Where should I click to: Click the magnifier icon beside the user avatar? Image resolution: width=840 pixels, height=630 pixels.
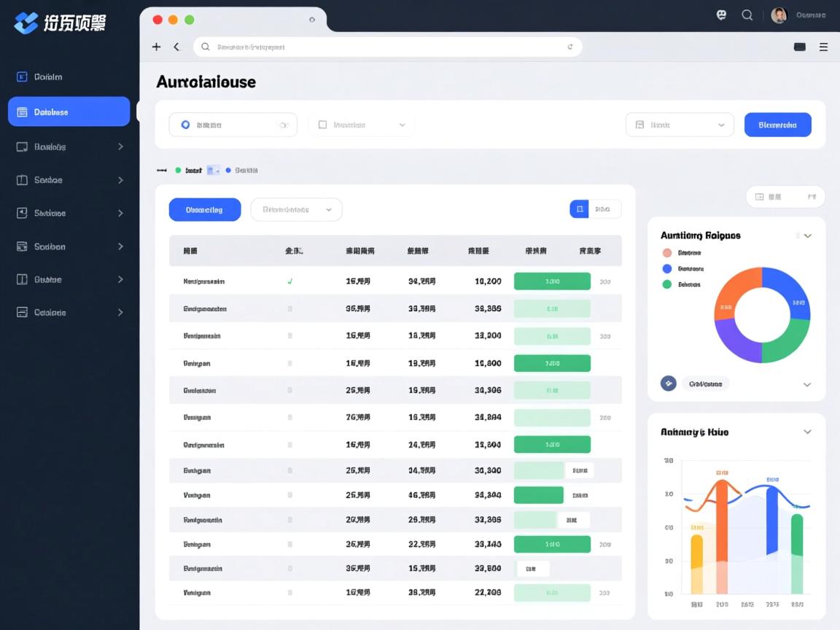pyautogui.click(x=747, y=15)
